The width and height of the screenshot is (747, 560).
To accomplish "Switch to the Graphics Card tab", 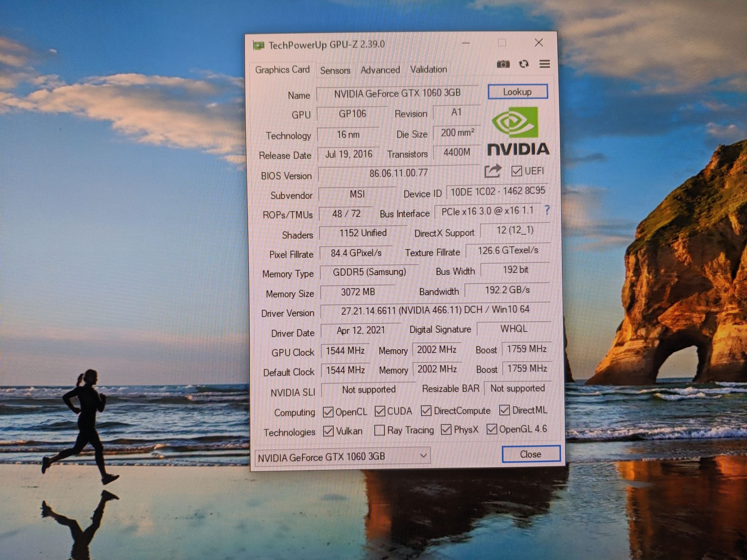I will 282,70.
